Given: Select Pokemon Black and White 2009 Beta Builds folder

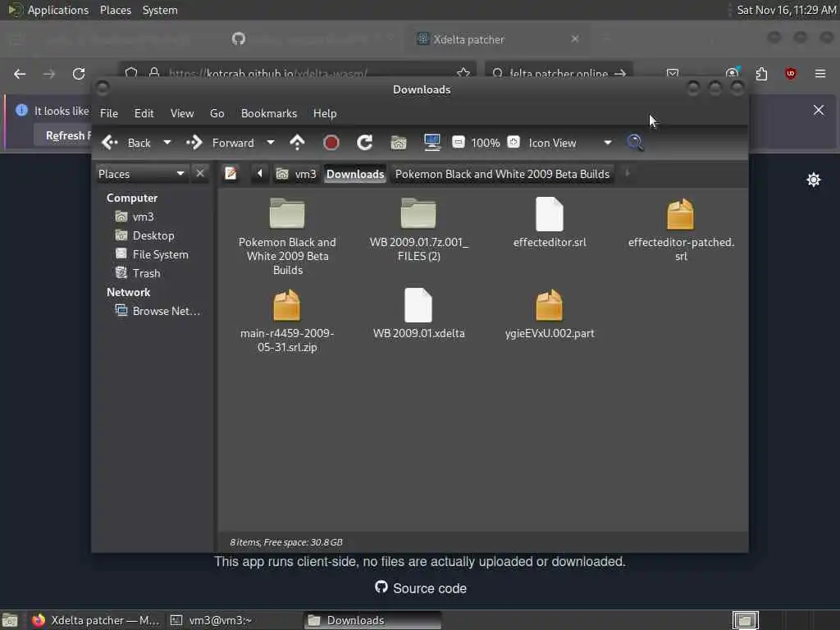Looking at the screenshot, I should click(287, 236).
